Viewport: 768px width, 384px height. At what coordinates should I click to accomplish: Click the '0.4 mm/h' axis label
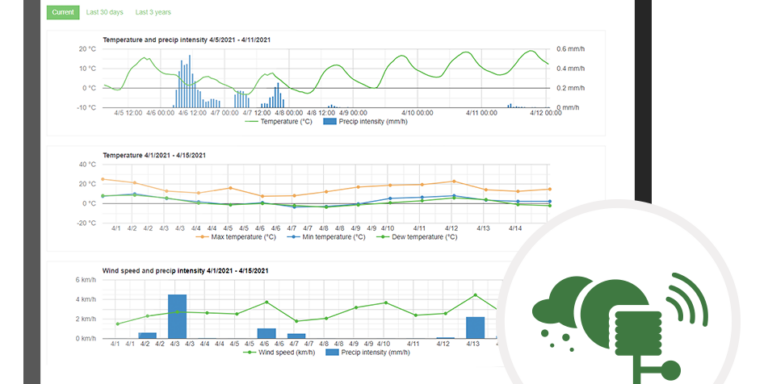click(x=570, y=69)
